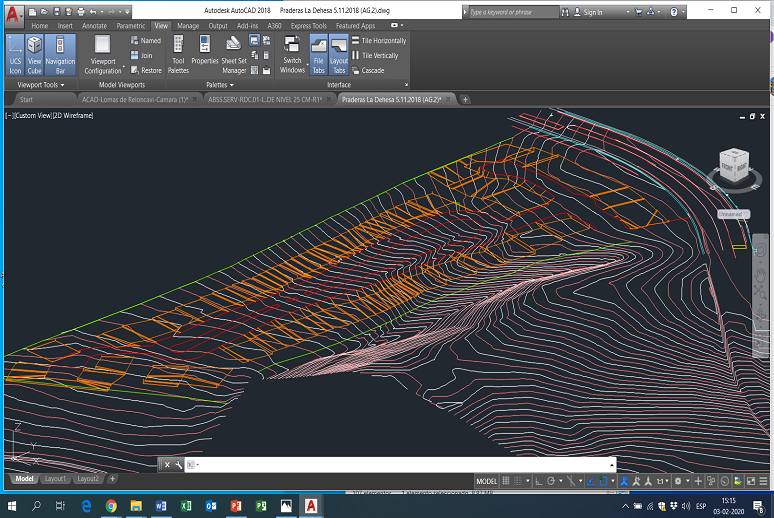774x518 pixels.
Task: Open the Tool Palettes panel
Action: coord(178,55)
